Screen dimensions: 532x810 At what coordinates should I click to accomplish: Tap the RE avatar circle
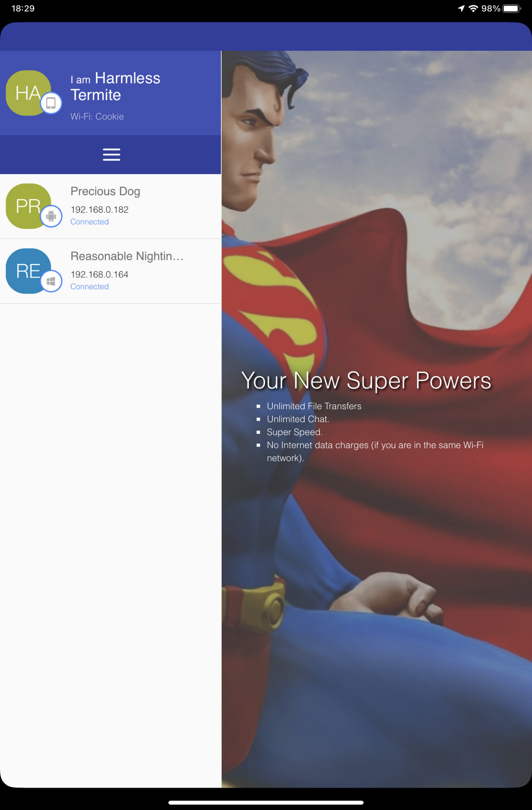click(28, 271)
